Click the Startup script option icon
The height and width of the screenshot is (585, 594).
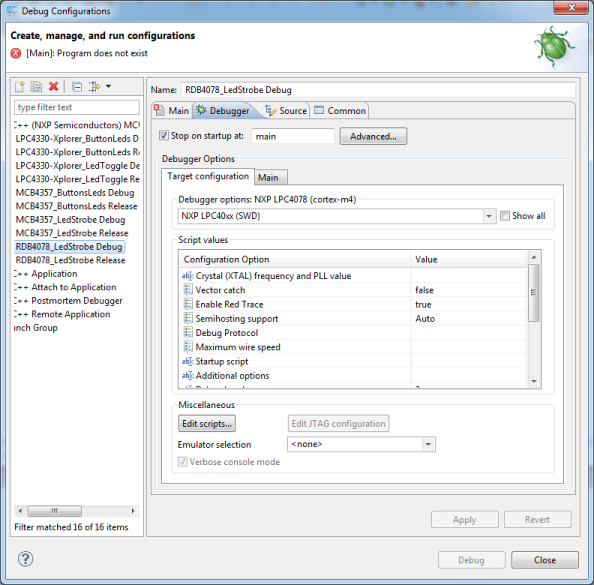pyautogui.click(x=188, y=361)
